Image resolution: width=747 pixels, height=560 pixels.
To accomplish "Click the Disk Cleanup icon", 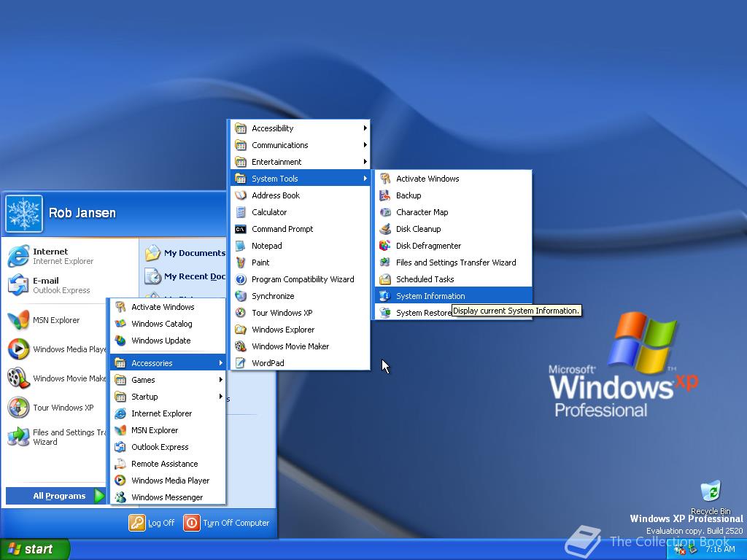I will [x=385, y=229].
